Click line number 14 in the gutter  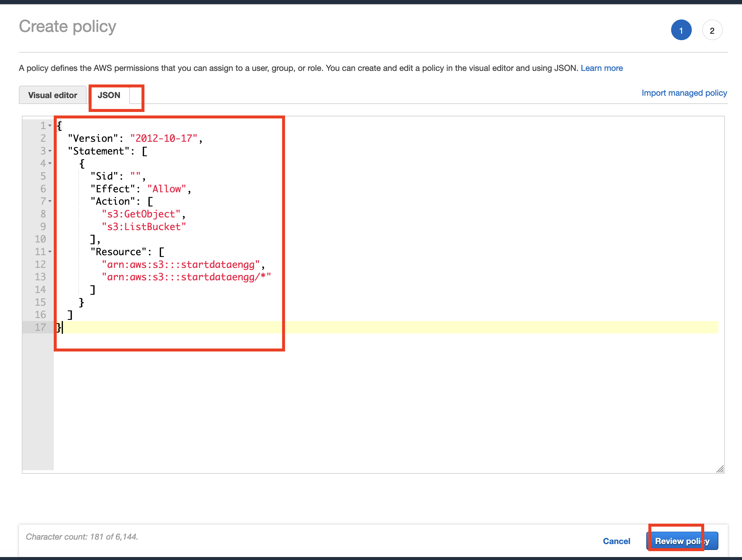tap(40, 290)
